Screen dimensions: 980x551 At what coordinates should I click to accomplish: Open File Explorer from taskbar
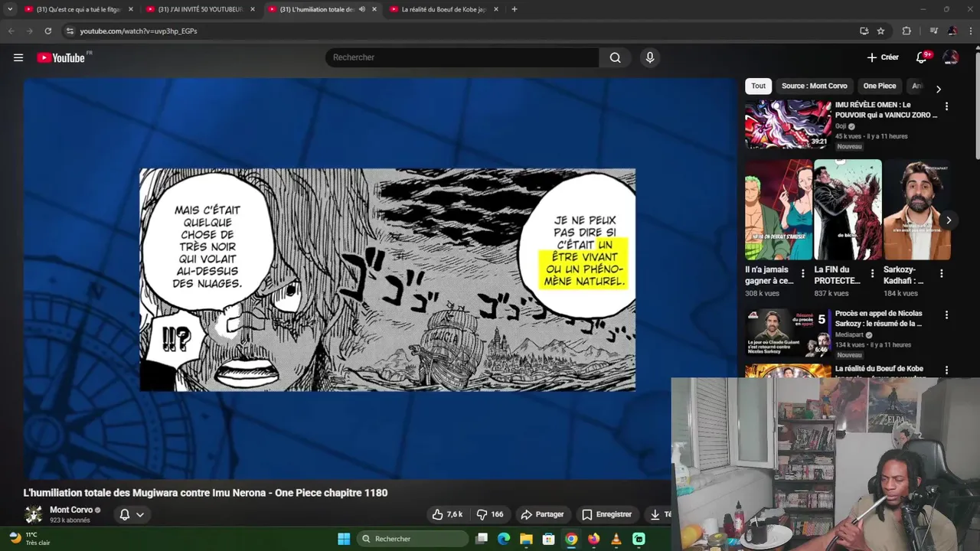526,539
